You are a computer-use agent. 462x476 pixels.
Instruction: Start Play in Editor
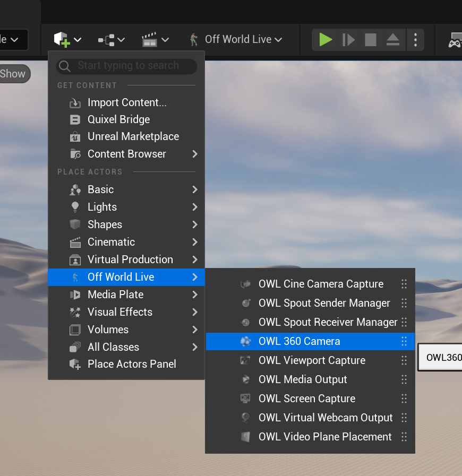[326, 40]
